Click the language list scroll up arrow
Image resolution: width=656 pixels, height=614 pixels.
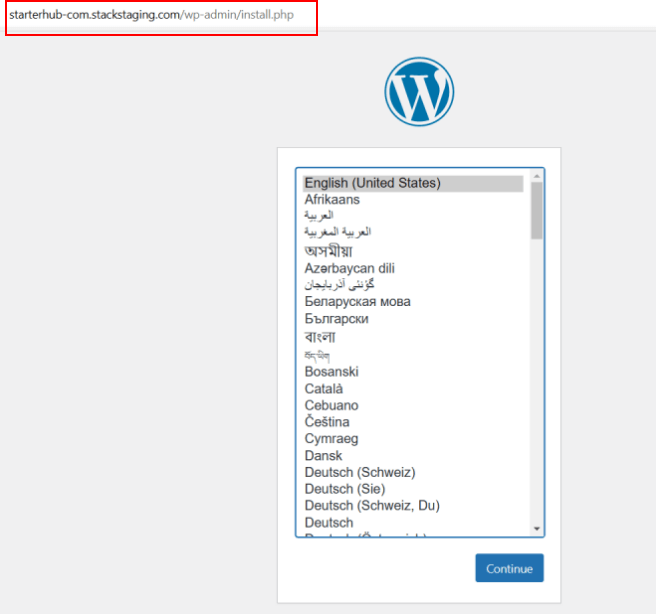click(537, 177)
